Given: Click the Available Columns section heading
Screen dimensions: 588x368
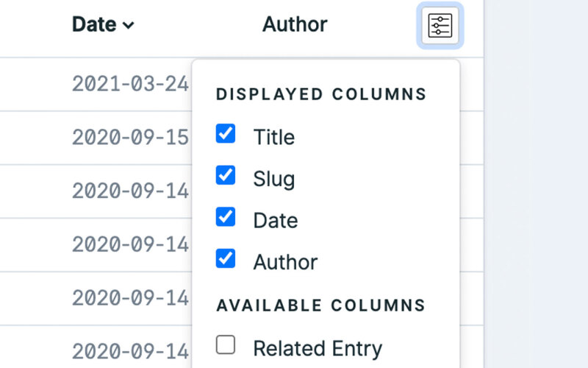Looking at the screenshot, I should (320, 305).
